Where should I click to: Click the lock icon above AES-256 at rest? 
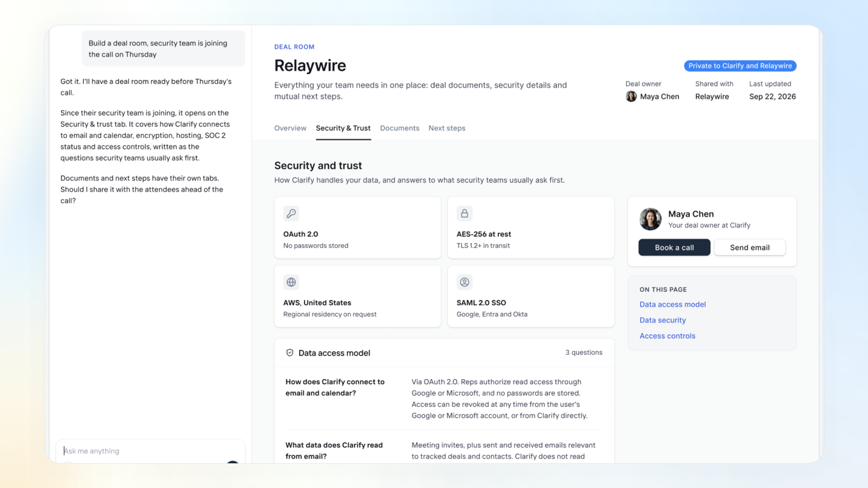[x=464, y=213]
